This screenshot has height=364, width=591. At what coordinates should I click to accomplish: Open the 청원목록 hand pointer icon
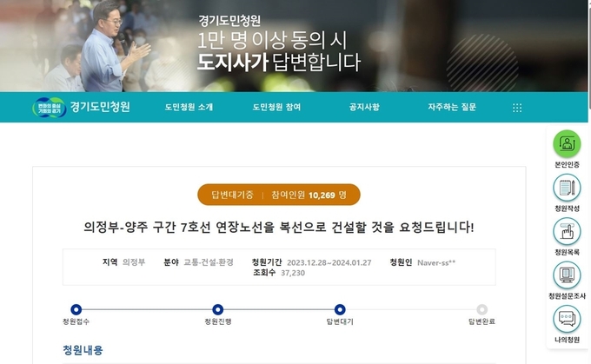coord(567,231)
